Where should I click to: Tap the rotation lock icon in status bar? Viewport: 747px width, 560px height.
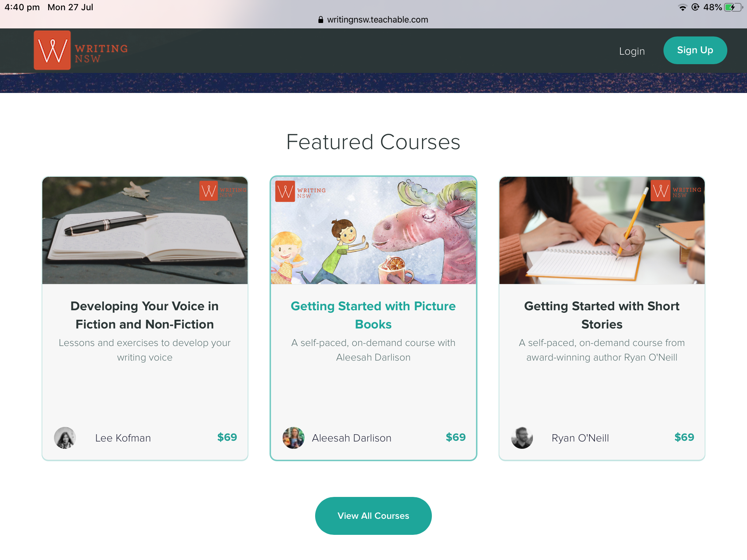tap(695, 7)
